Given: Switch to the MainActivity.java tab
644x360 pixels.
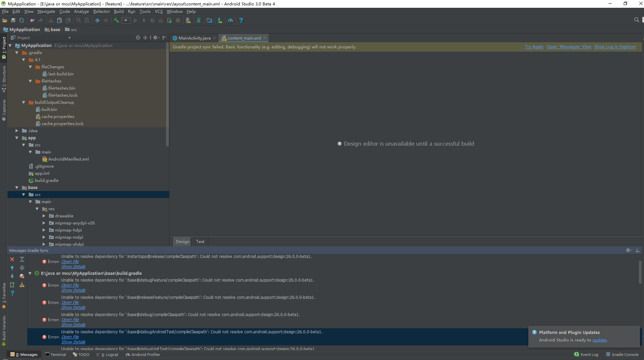Looking at the screenshot, I should tap(194, 38).
